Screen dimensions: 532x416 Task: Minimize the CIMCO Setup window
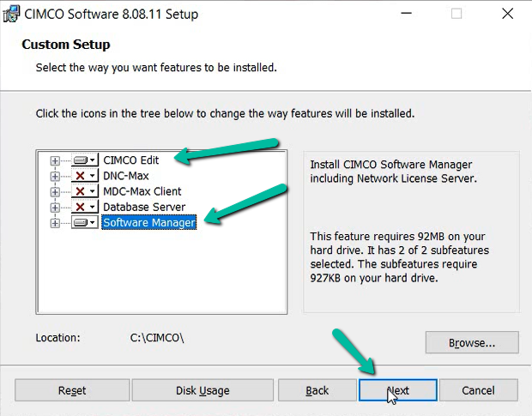pyautogui.click(x=406, y=14)
